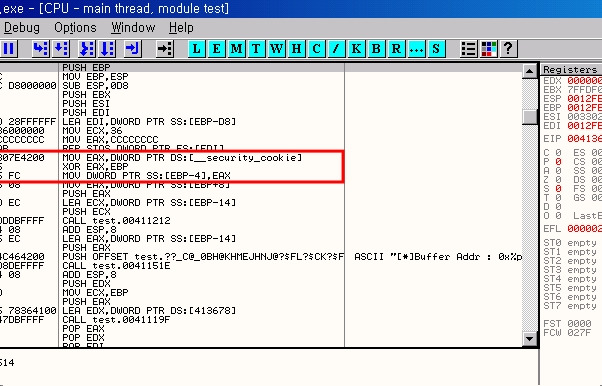Select the XOR EAX,EBP instruction

pos(95,167)
